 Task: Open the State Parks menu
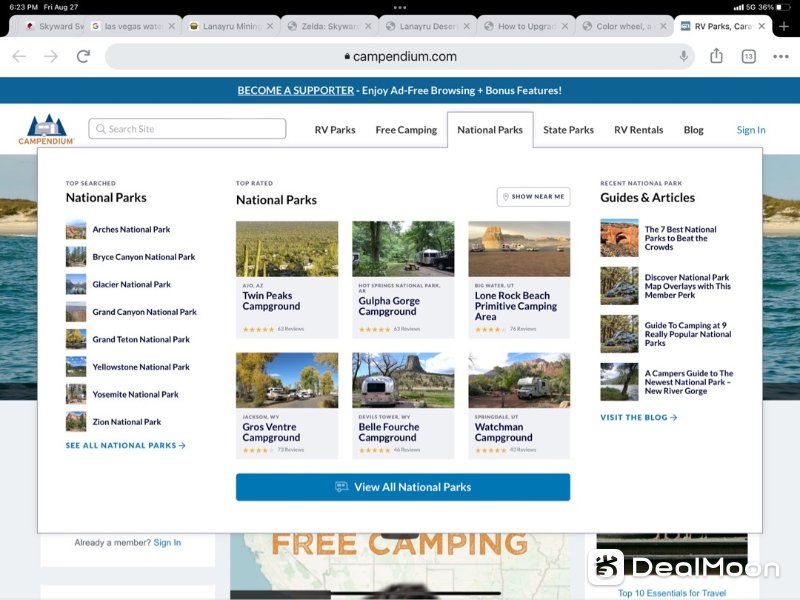tap(568, 130)
